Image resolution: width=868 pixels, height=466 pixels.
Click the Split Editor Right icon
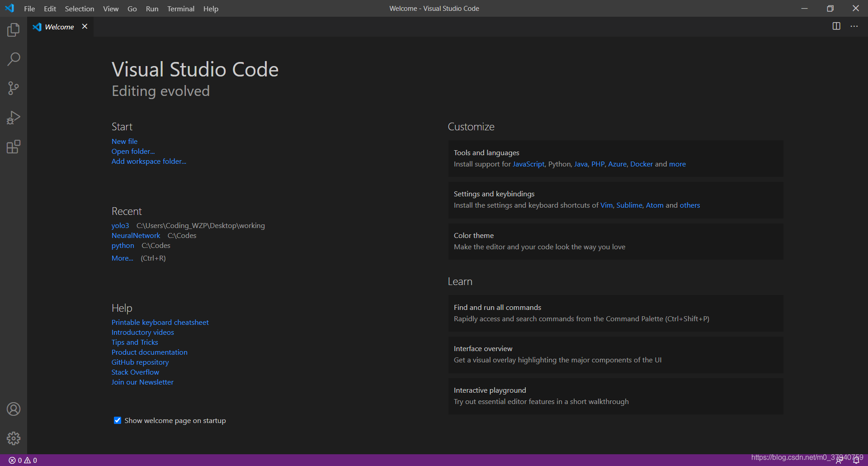[x=836, y=26]
